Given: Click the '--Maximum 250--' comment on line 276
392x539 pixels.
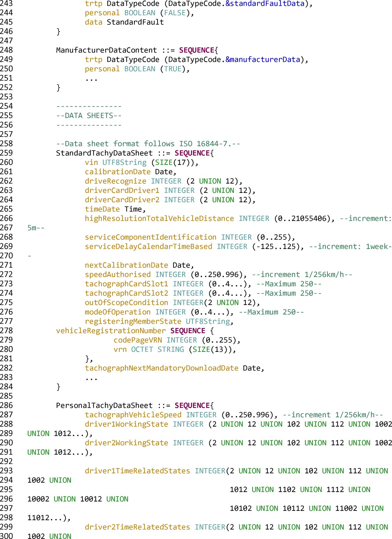Looking at the screenshot, I should [271, 312].
